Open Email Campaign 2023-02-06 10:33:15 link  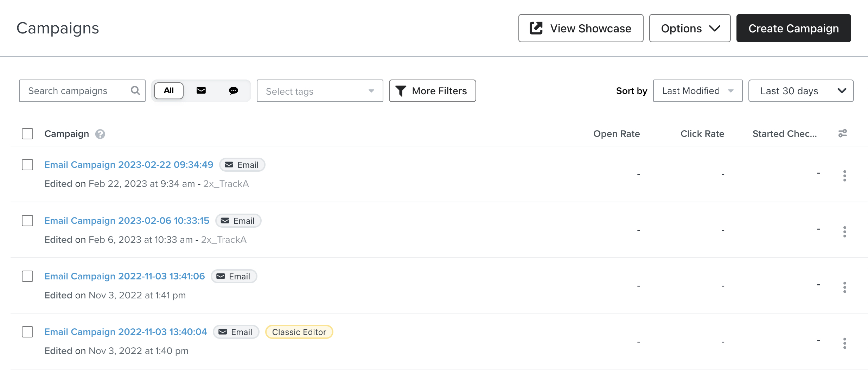pyautogui.click(x=127, y=221)
